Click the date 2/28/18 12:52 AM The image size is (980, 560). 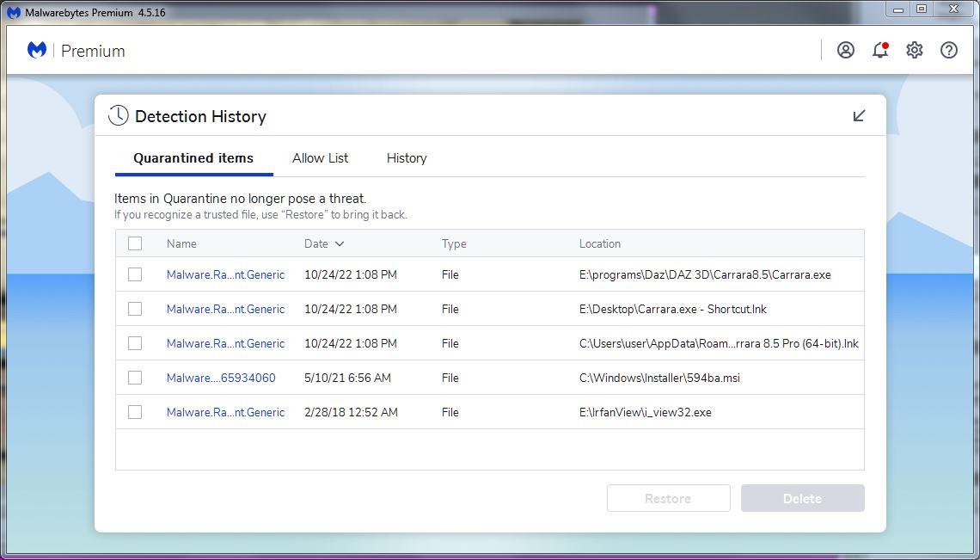click(x=351, y=412)
